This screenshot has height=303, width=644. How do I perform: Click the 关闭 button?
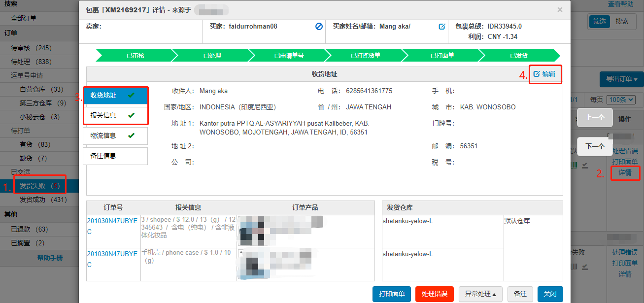pyautogui.click(x=550, y=294)
